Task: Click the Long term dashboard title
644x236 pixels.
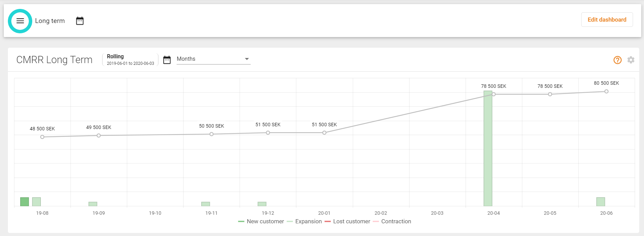Action: 50,21
